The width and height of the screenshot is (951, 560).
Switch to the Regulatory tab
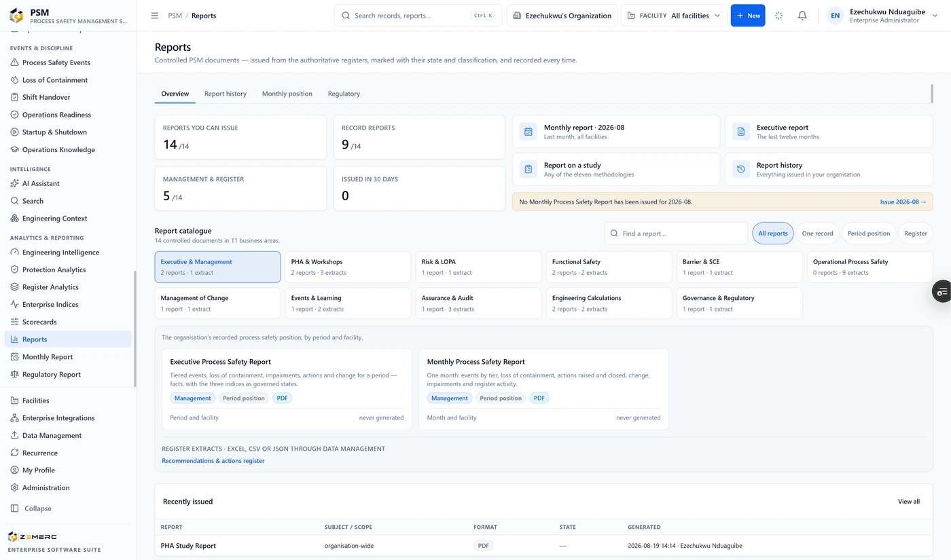pos(344,94)
